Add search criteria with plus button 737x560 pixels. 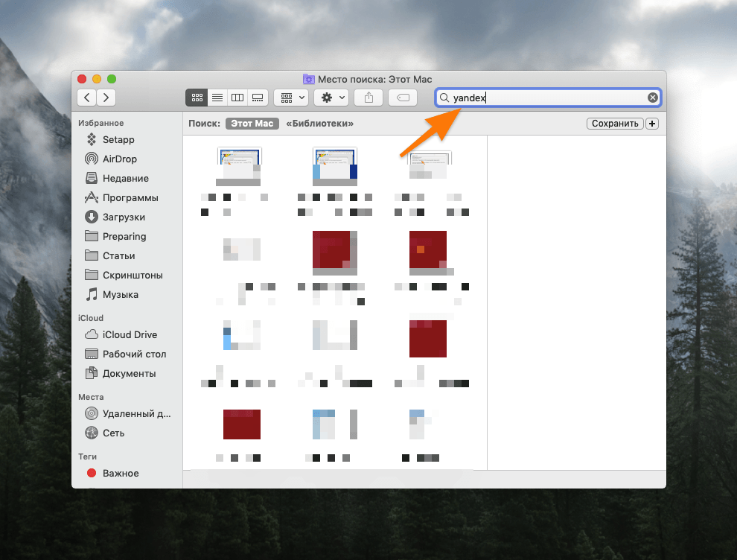point(652,124)
